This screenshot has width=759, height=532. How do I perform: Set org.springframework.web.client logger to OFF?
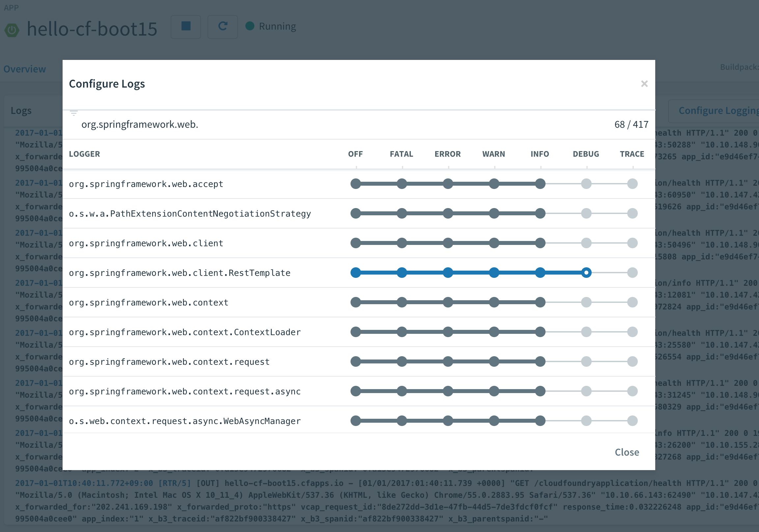click(x=355, y=243)
